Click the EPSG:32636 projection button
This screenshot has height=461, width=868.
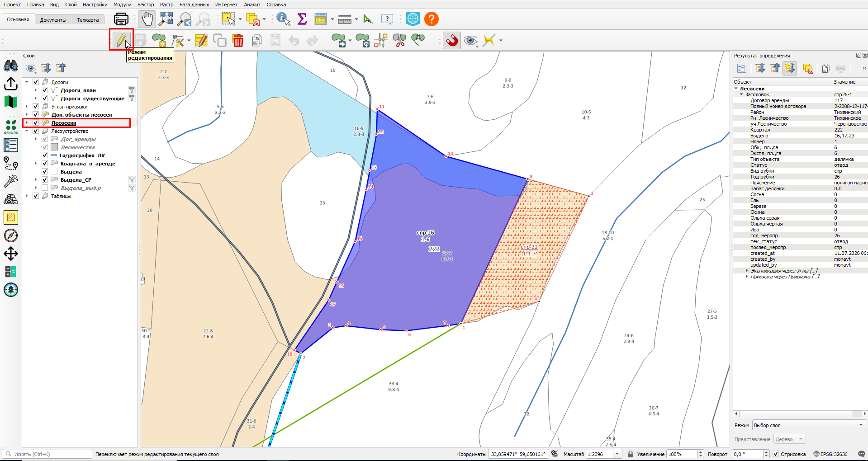point(830,454)
